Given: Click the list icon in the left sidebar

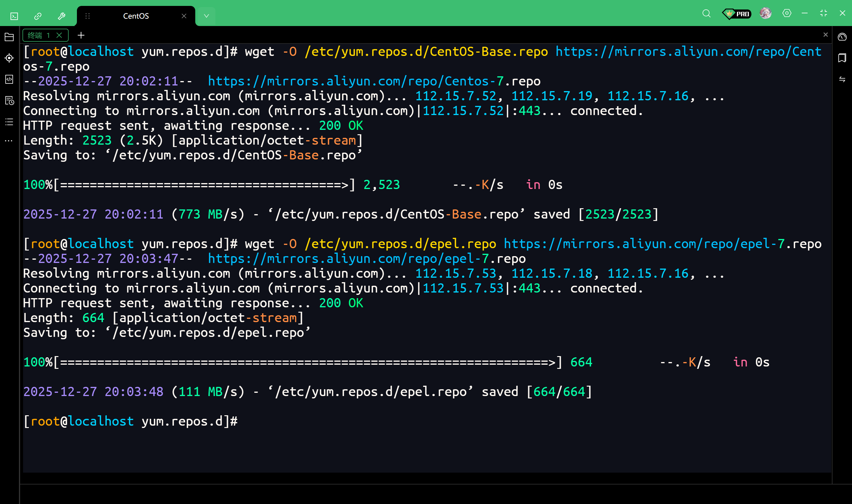Looking at the screenshot, I should click(x=9, y=122).
